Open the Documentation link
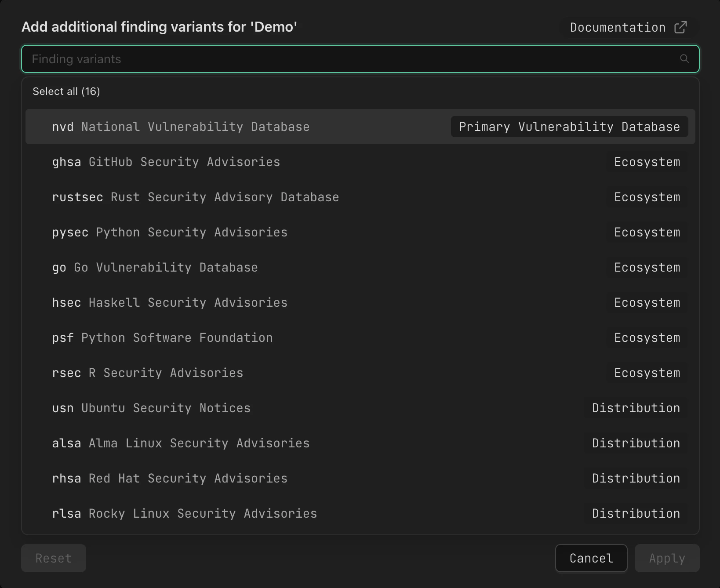This screenshot has width=720, height=588. [x=617, y=27]
